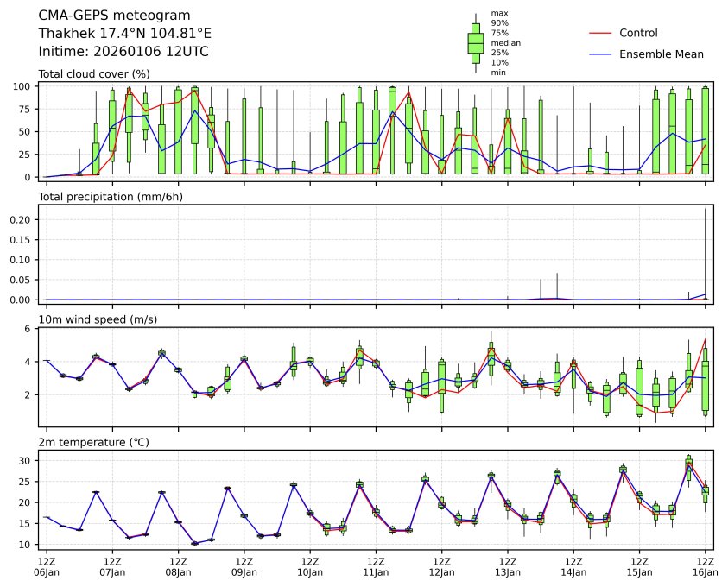Select the Ensemble Mean legend label
Image resolution: width=728 pixels, height=587 pixels.
[662, 54]
